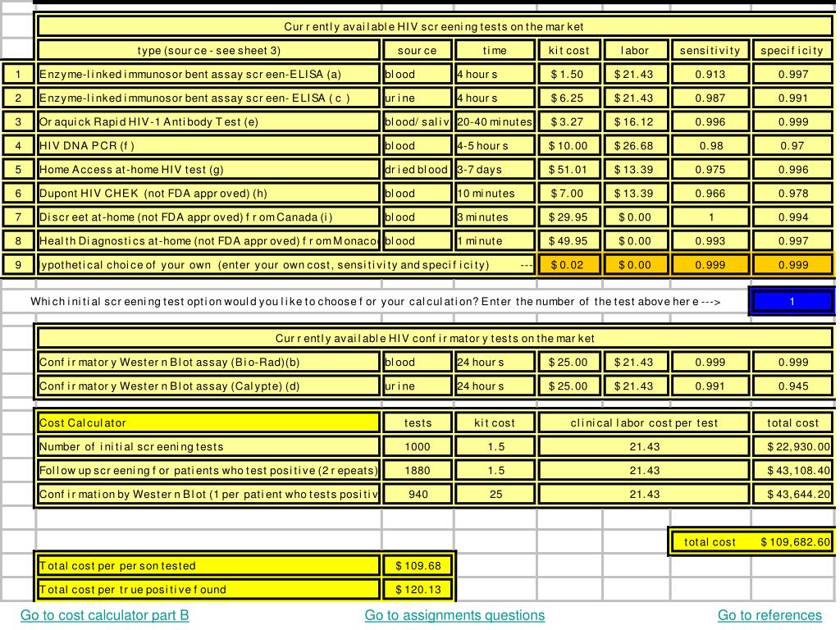Select hypothetical kit cost cell $0.02
The width and height of the screenshot is (840, 630).
tap(568, 265)
